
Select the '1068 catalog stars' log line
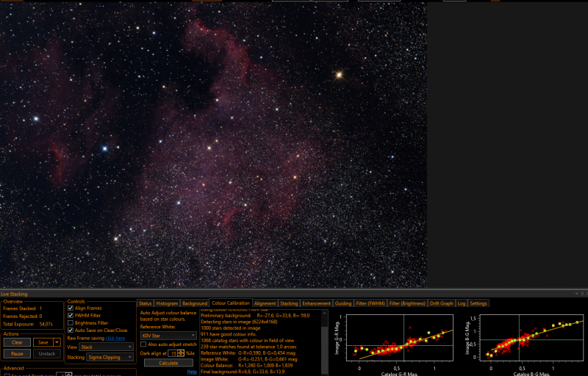coord(248,341)
